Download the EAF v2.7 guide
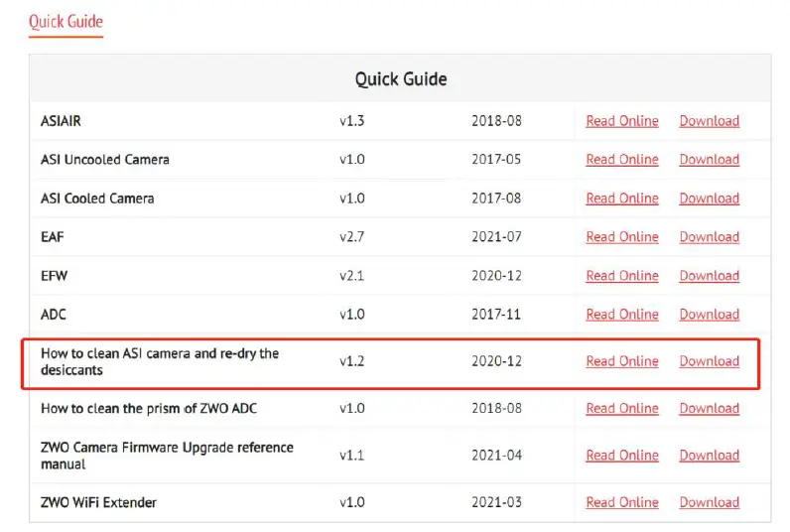Screen dimensions: 790x532 pos(709,237)
